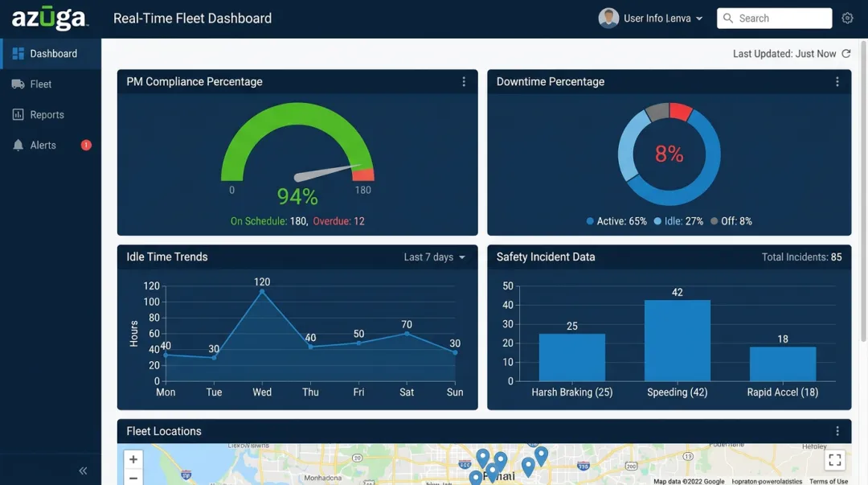Click the Rapid Accel bar
868x485 pixels.
(x=783, y=364)
